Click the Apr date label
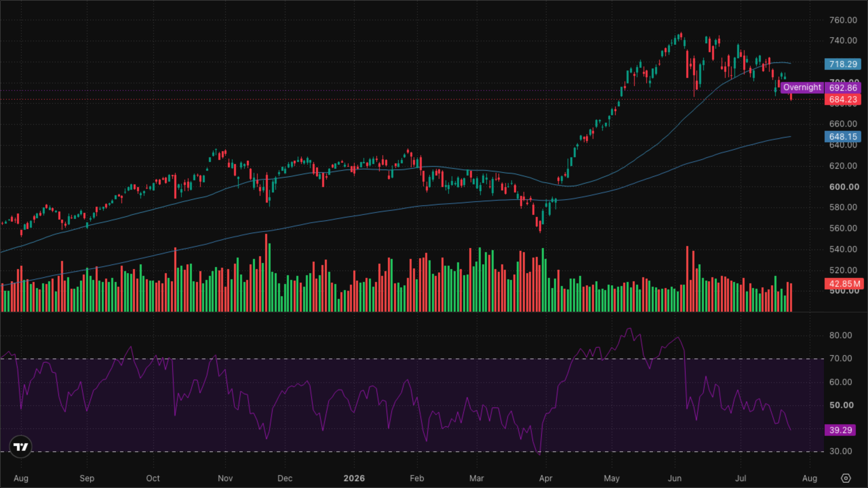This screenshot has width=868, height=488. [546, 478]
